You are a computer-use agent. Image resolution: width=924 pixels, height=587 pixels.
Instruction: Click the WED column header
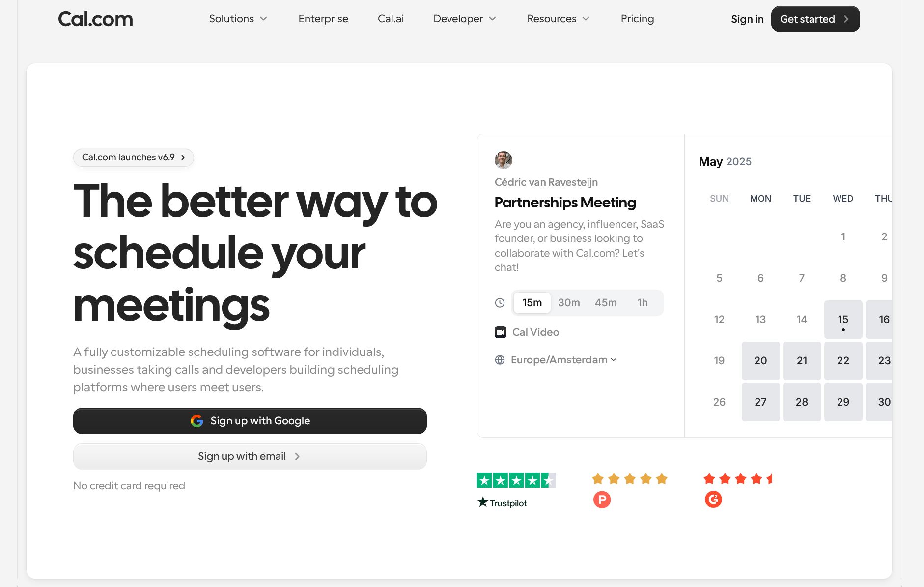click(x=843, y=199)
